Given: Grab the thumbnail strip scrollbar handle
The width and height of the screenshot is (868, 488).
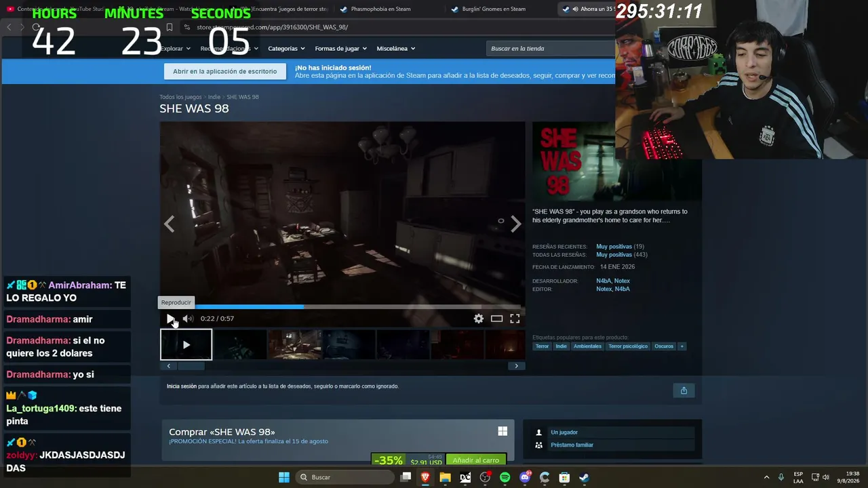Looking at the screenshot, I should (x=191, y=366).
